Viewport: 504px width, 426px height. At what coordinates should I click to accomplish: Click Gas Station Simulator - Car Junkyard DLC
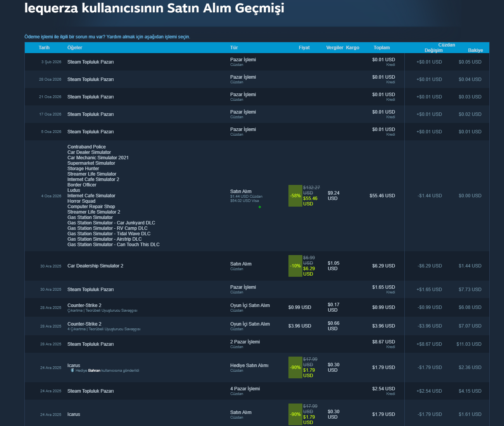point(111,223)
